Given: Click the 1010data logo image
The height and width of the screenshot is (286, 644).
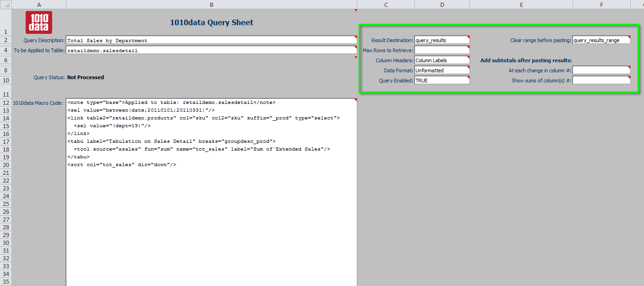Looking at the screenshot, I should pos(39,22).
